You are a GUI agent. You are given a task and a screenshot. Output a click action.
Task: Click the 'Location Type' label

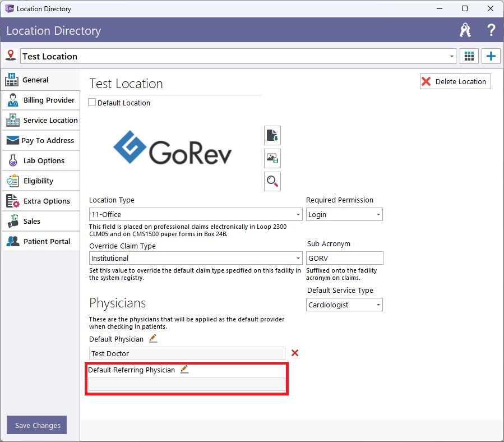tap(112, 200)
